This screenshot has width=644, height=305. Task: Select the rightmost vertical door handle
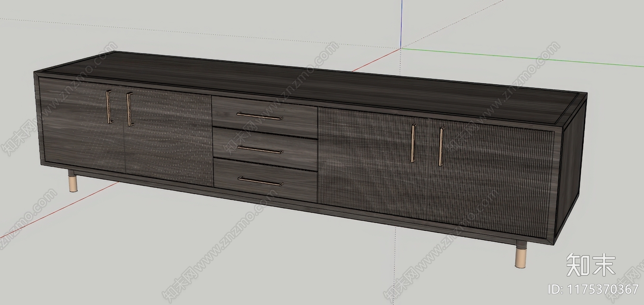click(x=441, y=146)
